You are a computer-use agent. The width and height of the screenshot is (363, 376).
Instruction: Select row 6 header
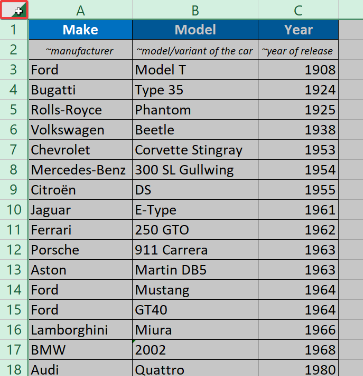(x=14, y=130)
